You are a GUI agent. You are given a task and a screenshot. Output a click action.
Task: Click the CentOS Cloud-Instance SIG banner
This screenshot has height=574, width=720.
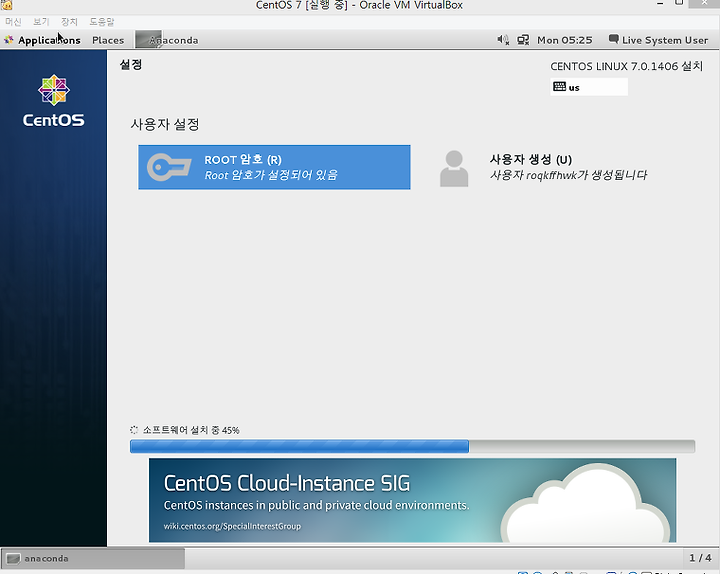click(x=412, y=500)
